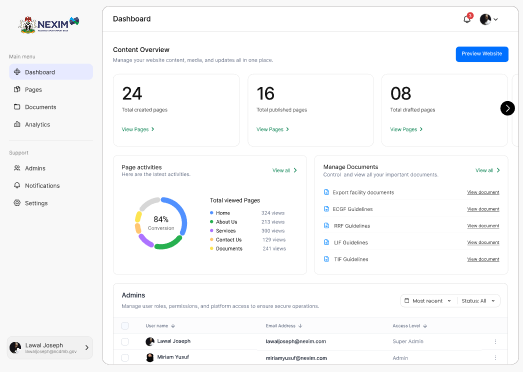Go to Settings in Support menu
This screenshot has width=524, height=372.
(x=51, y=203)
